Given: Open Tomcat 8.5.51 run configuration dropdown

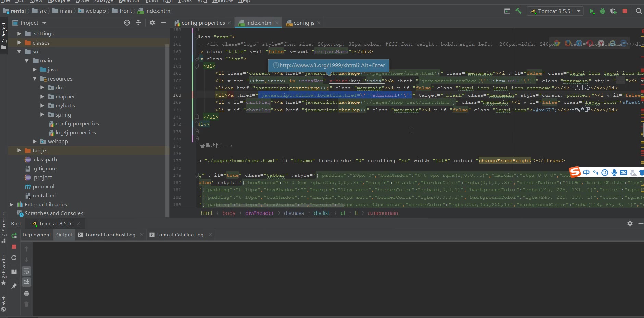Looking at the screenshot, I should (x=555, y=11).
